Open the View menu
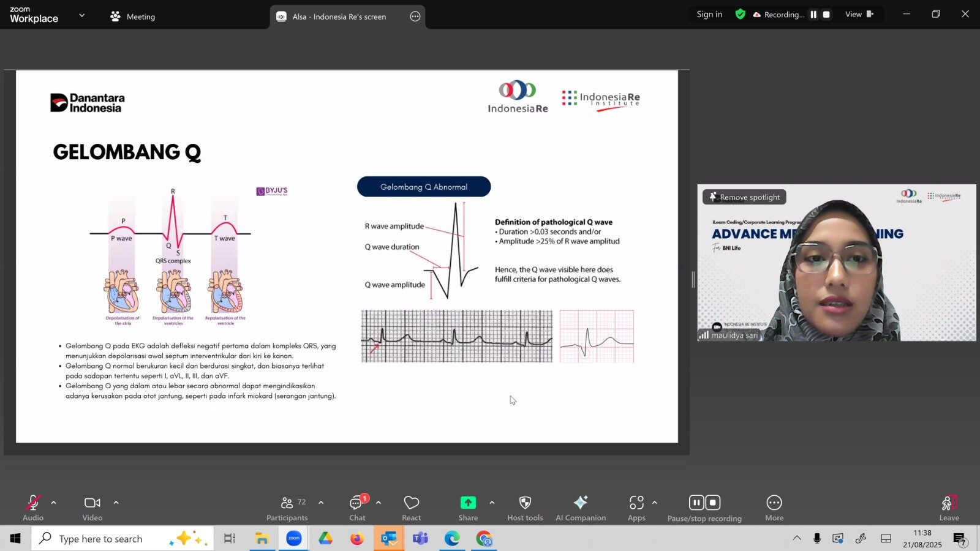This screenshot has width=980, height=551. click(x=859, y=15)
